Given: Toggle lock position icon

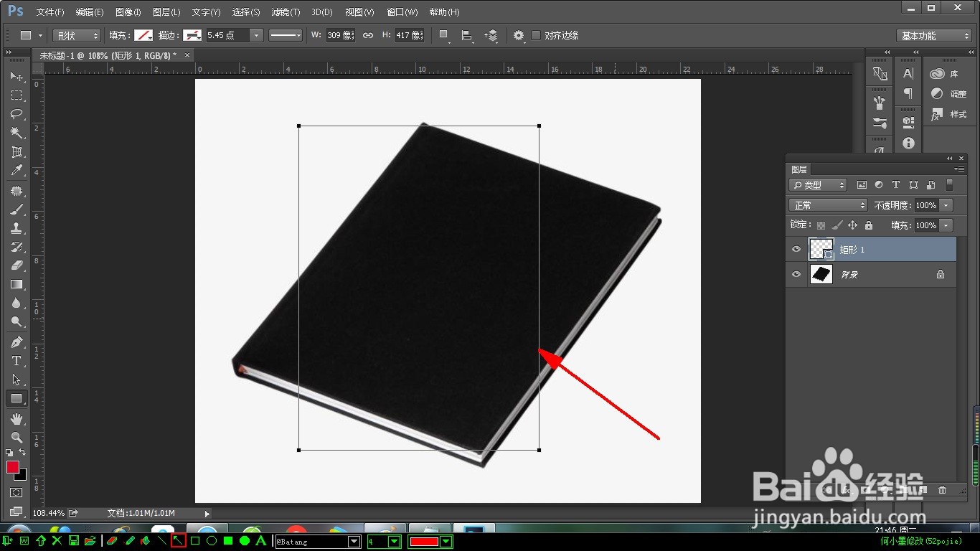Looking at the screenshot, I should [853, 225].
